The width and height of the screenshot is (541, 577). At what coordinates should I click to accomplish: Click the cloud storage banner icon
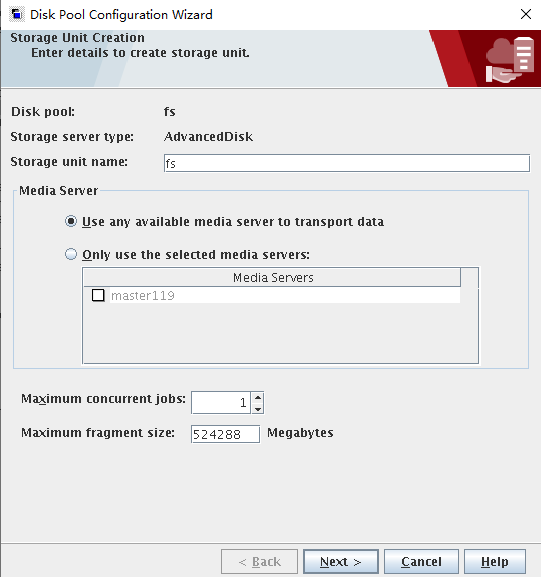510,60
